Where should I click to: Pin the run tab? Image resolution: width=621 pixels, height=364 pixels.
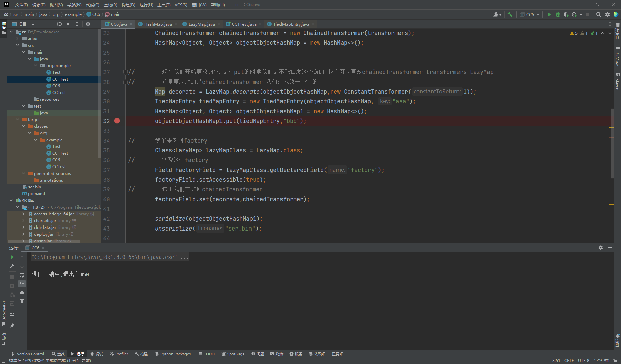(12, 325)
